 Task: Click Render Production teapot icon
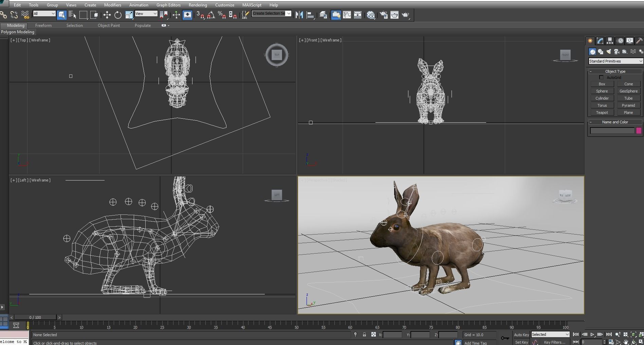(405, 15)
